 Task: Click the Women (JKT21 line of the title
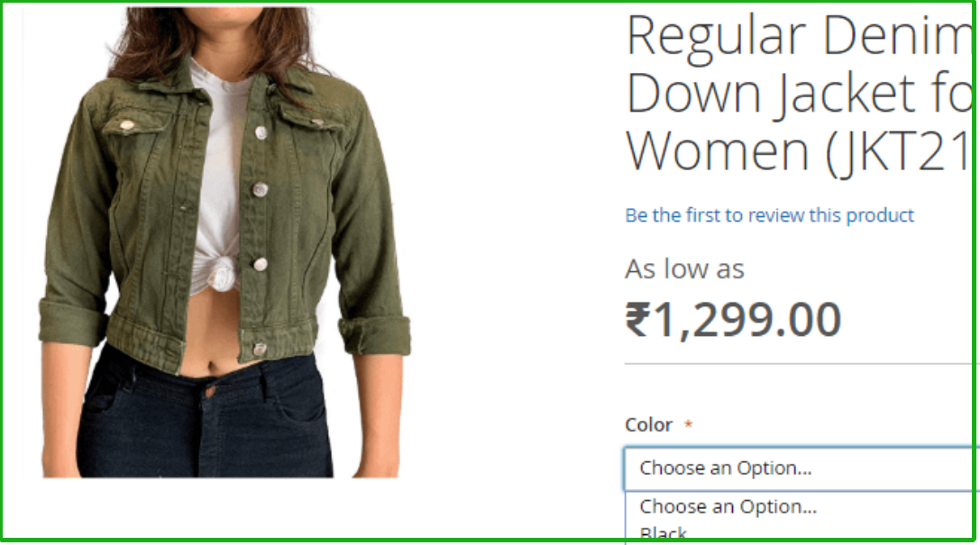(800, 151)
